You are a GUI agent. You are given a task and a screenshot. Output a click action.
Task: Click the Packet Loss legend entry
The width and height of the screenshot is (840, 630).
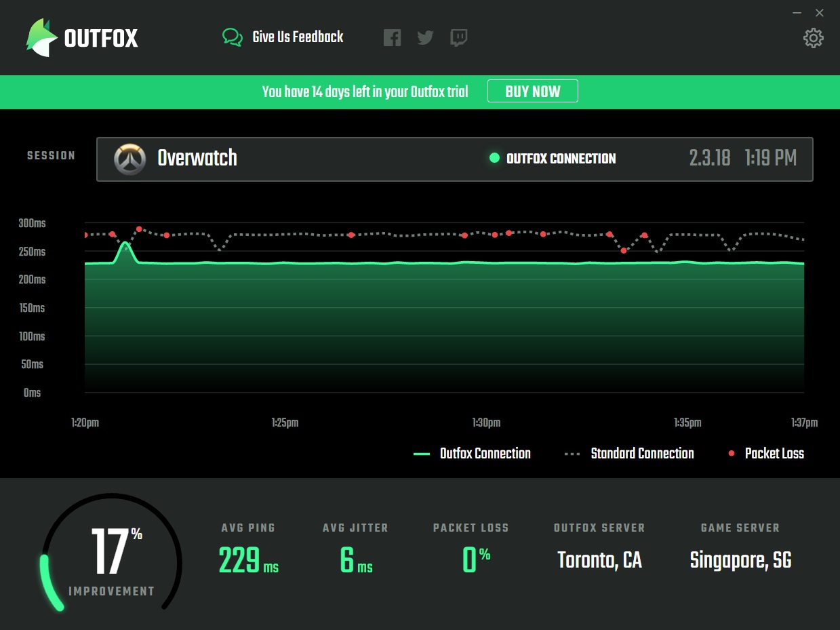point(766,454)
